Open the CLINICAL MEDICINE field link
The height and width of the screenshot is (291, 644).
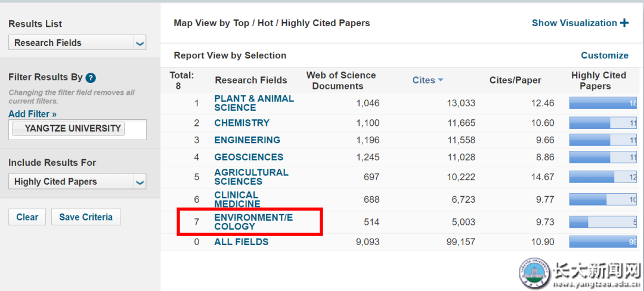(x=237, y=200)
